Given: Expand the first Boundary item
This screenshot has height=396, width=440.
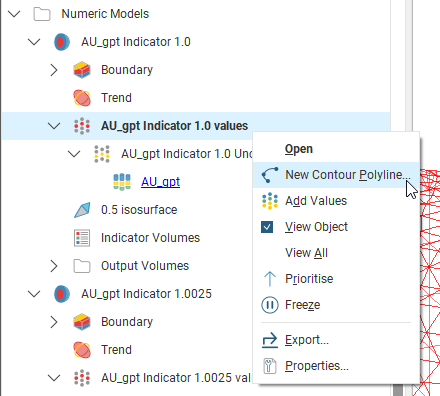Looking at the screenshot, I should [54, 70].
